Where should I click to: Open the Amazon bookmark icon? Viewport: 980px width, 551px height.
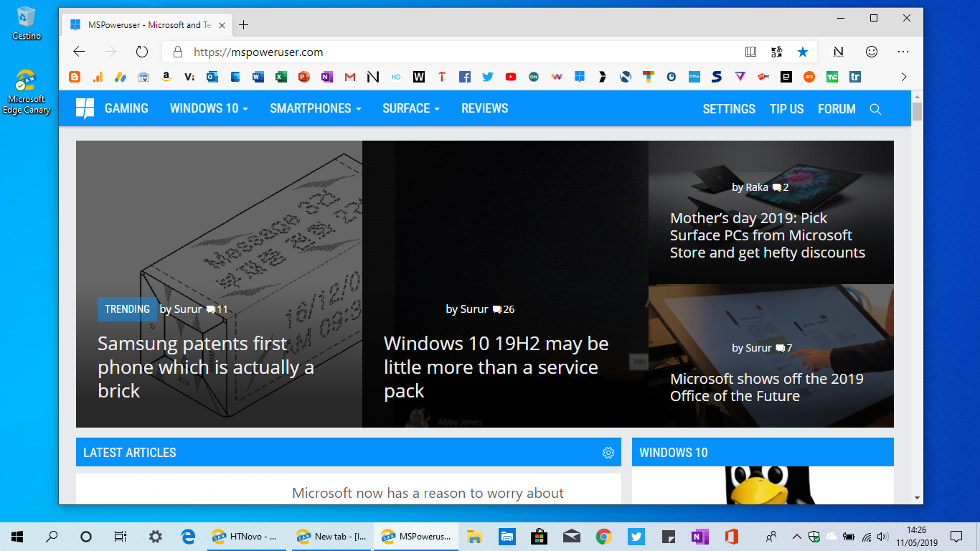click(x=166, y=77)
